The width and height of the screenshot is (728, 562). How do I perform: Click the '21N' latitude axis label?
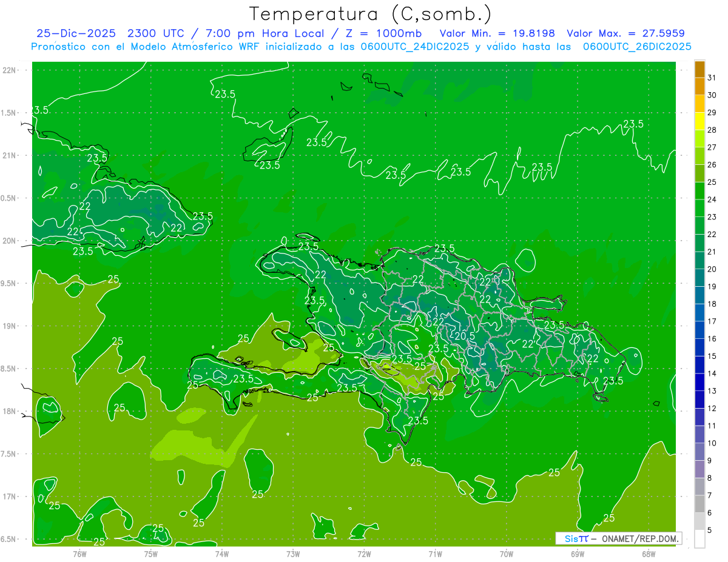tap(10, 156)
